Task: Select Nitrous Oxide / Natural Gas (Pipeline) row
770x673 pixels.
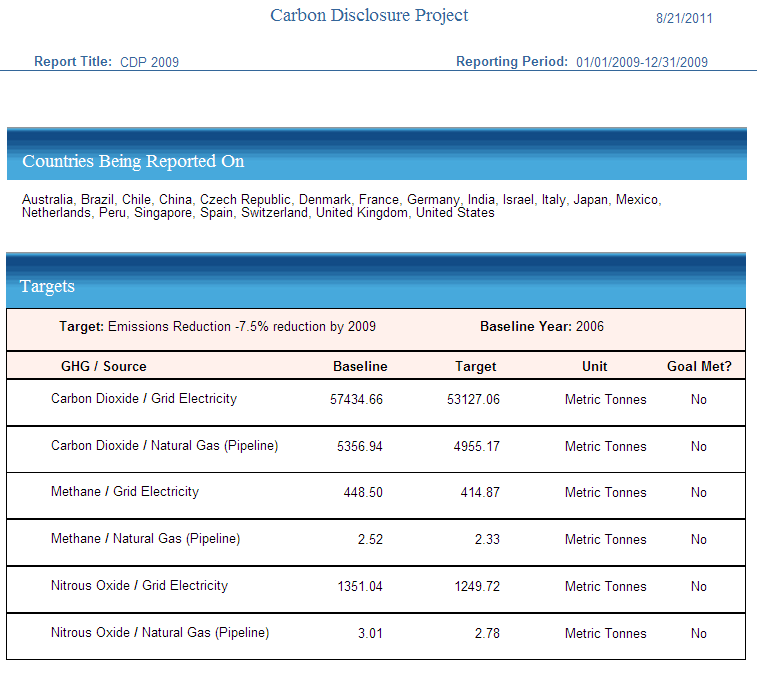Action: click(376, 636)
